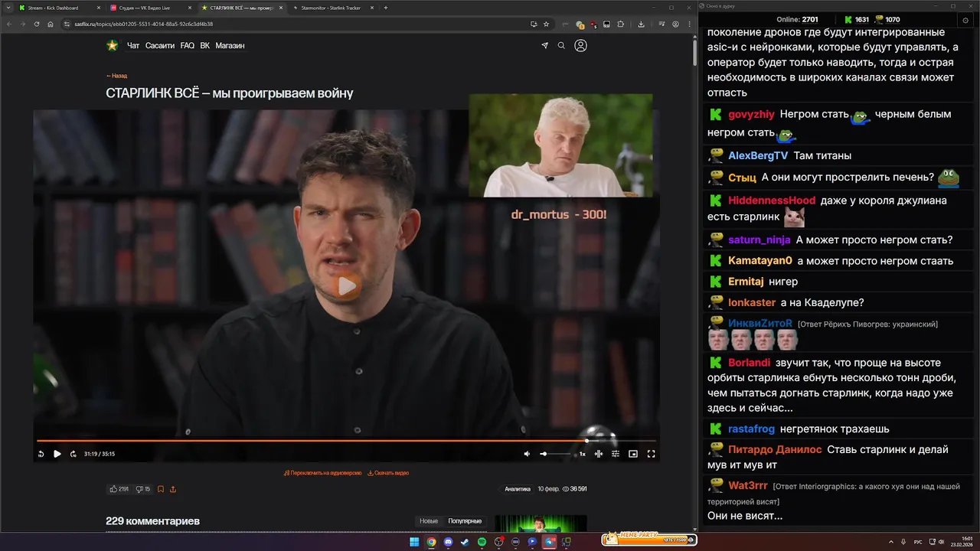Play the video with the center play button
This screenshot has width=980, height=551.
click(347, 286)
